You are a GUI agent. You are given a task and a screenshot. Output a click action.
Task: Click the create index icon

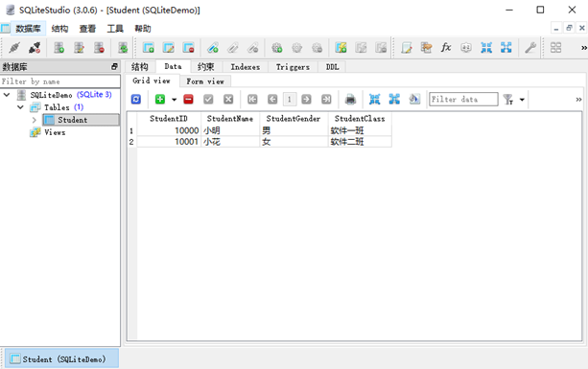click(213, 48)
